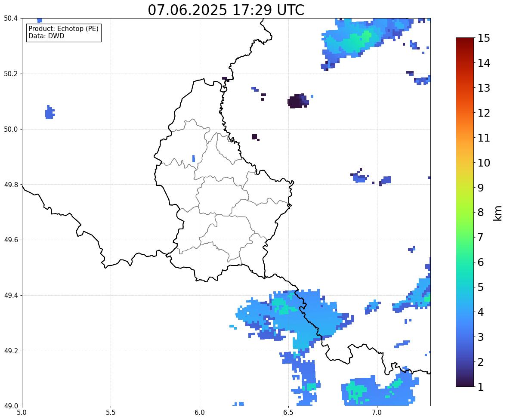The image size is (507, 420).
Task: Click the 'Data: DWD' legend text
Action: click(x=46, y=36)
